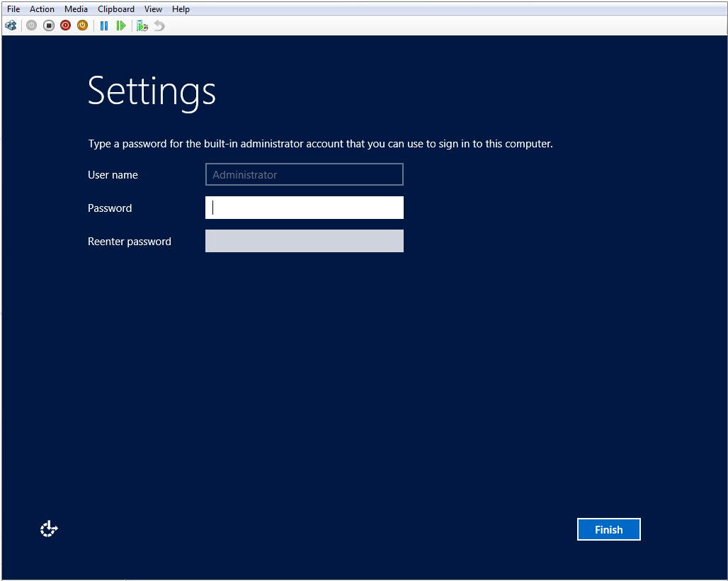This screenshot has height=581, width=728.
Task: Save VM state with the orange power icon
Action: coord(82,26)
